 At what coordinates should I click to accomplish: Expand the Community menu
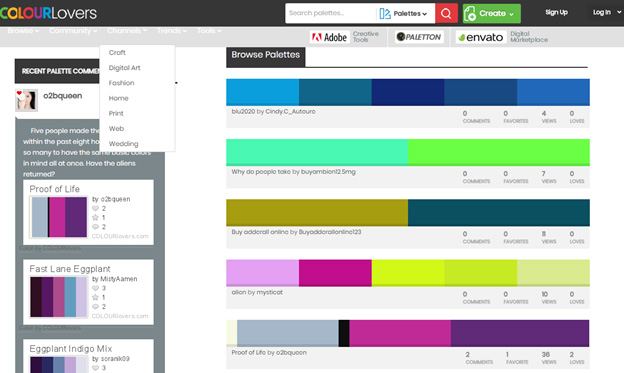click(x=73, y=31)
